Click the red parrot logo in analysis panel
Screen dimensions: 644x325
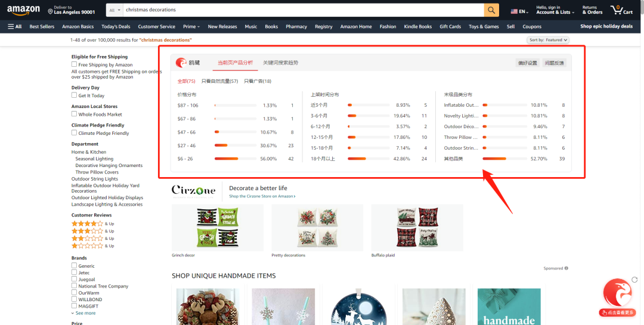pyautogui.click(x=181, y=63)
